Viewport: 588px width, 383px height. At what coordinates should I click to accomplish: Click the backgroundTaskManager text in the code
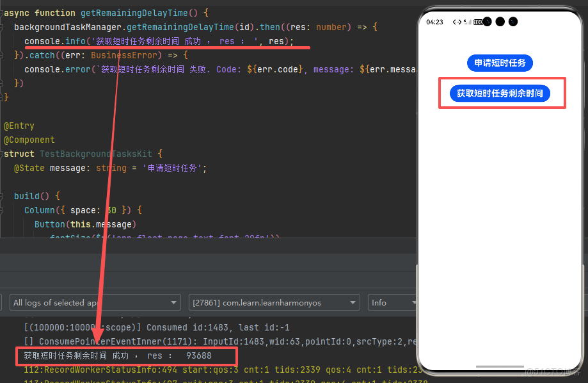pos(68,27)
